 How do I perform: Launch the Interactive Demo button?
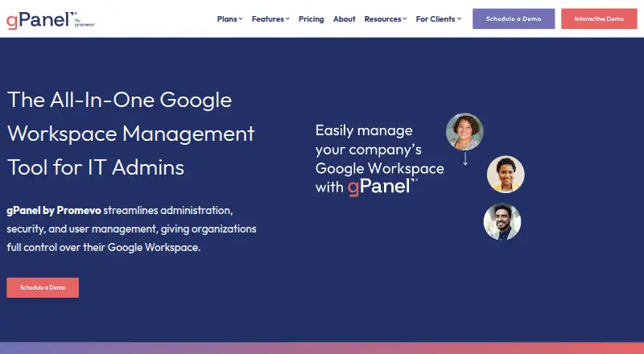click(x=599, y=19)
